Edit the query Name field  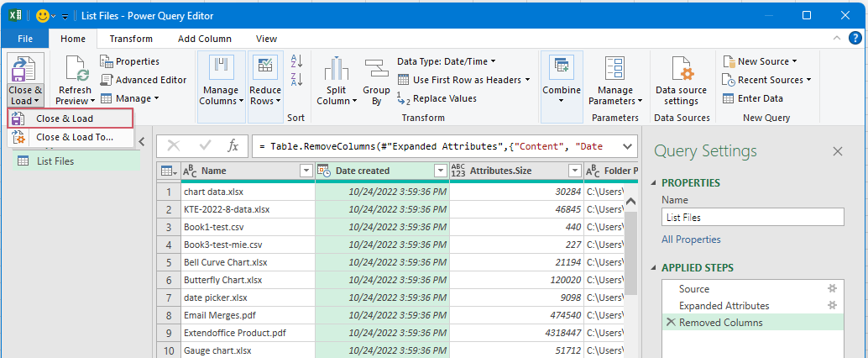(x=753, y=218)
